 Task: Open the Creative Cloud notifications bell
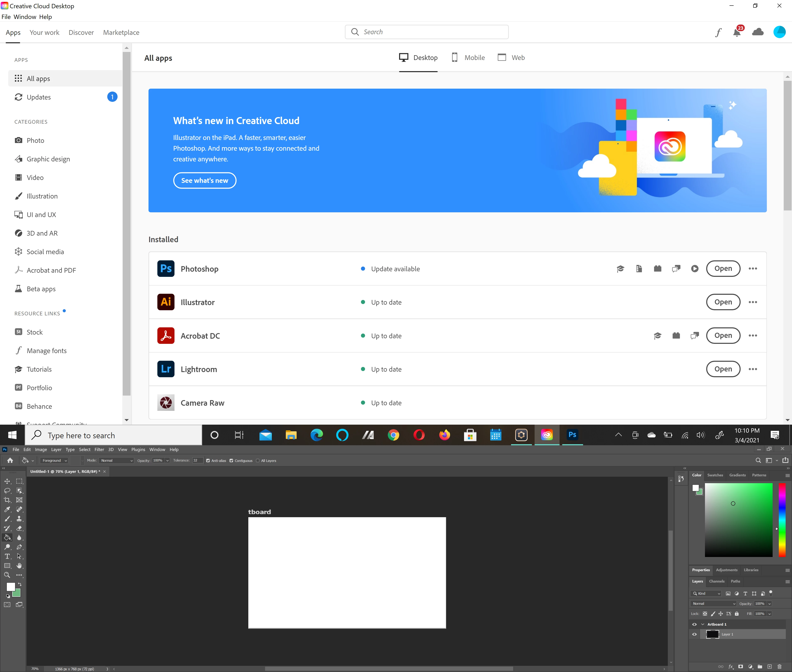coord(737,32)
